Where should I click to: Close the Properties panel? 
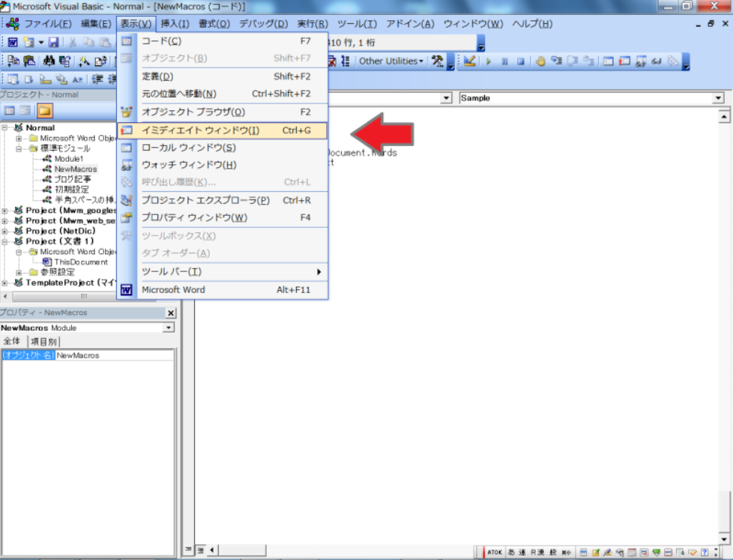tap(171, 313)
